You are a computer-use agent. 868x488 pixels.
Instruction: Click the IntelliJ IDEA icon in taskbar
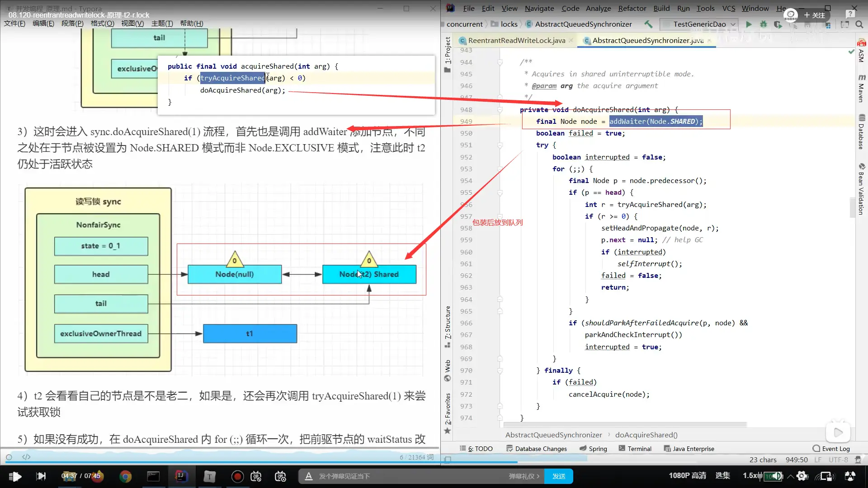coord(181,476)
